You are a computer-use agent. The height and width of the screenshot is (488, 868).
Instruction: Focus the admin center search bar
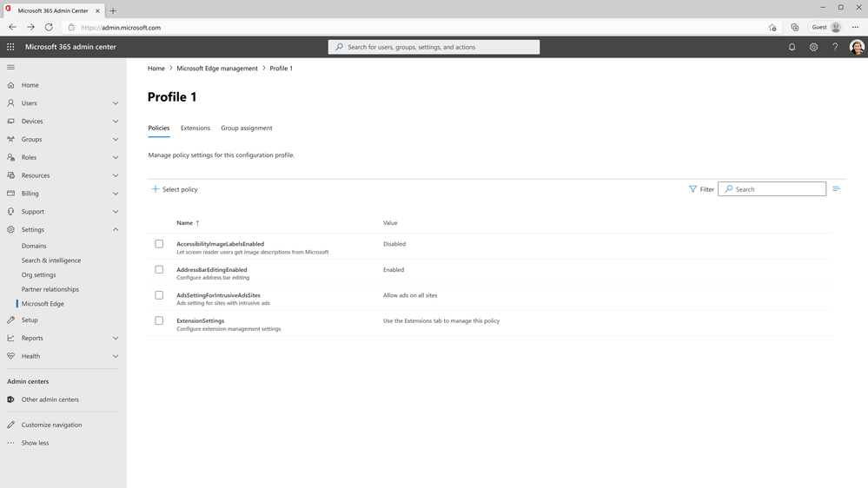point(434,47)
